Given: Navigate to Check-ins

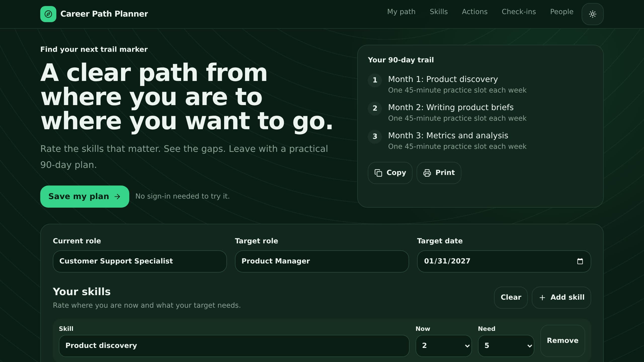Looking at the screenshot, I should click(x=519, y=12).
